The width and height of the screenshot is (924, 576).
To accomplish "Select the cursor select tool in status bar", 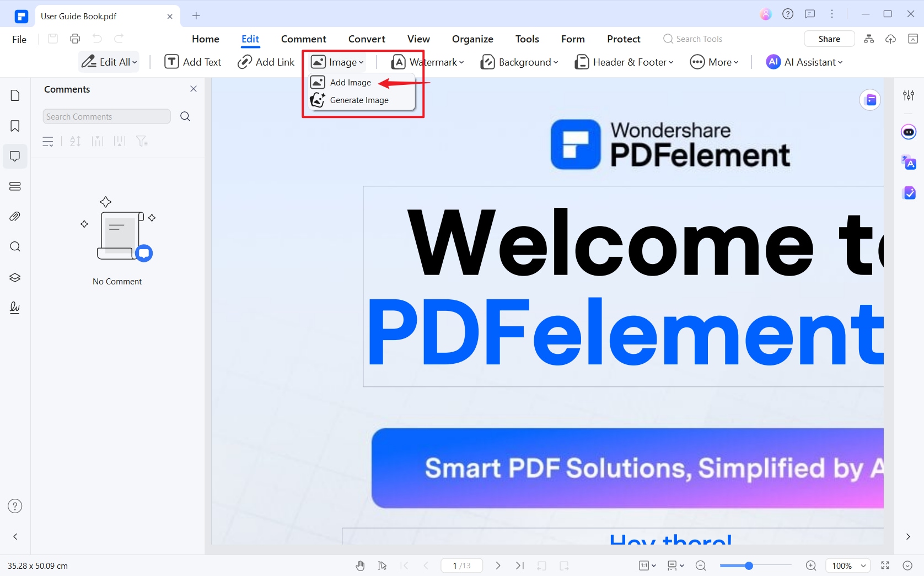I will point(382,566).
